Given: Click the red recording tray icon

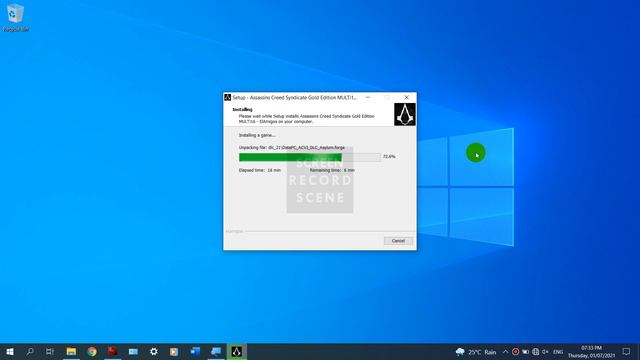Looking at the screenshot, I should point(516,352).
